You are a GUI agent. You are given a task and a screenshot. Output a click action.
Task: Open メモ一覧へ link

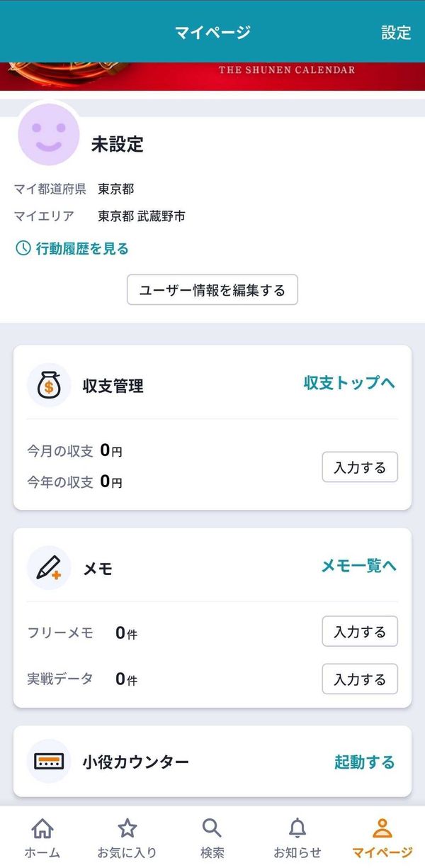coord(358,565)
